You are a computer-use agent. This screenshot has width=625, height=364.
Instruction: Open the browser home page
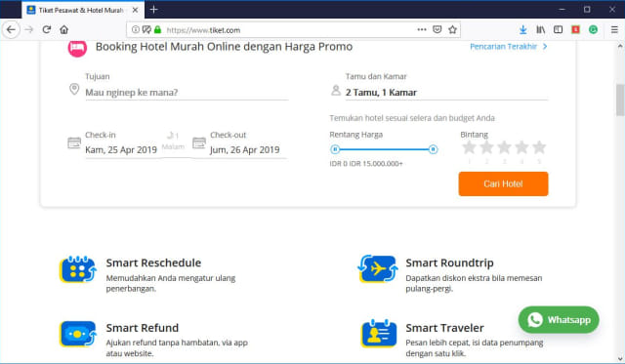[63, 29]
